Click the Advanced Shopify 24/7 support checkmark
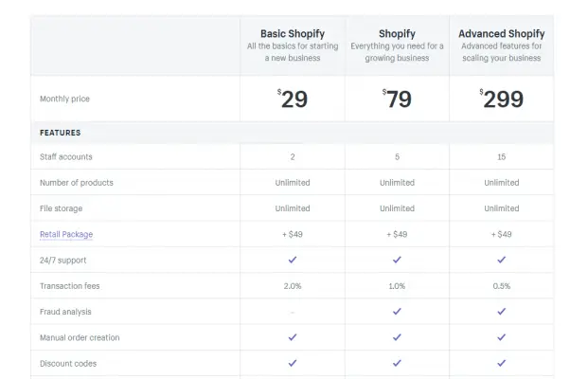 (x=502, y=260)
